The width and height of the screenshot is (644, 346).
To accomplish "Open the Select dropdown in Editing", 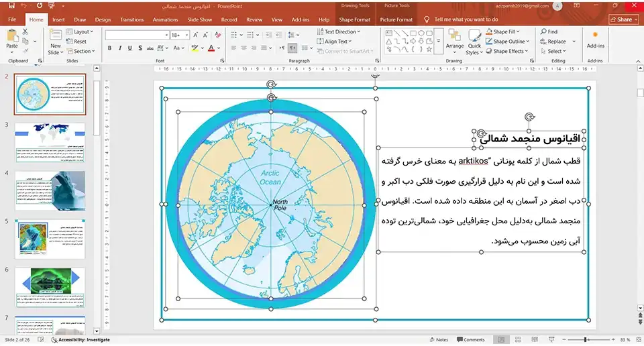I will point(553,52).
